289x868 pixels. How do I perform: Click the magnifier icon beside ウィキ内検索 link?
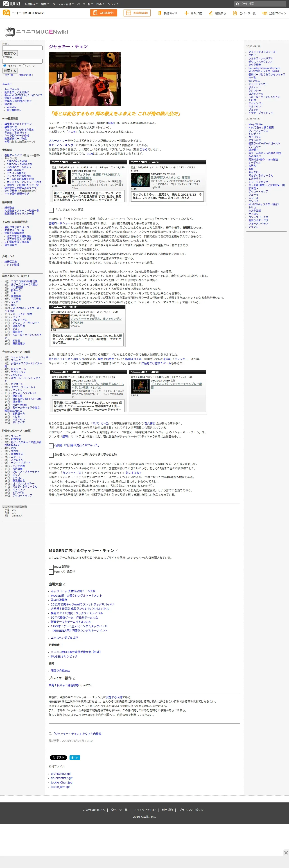click(x=50, y=733)
